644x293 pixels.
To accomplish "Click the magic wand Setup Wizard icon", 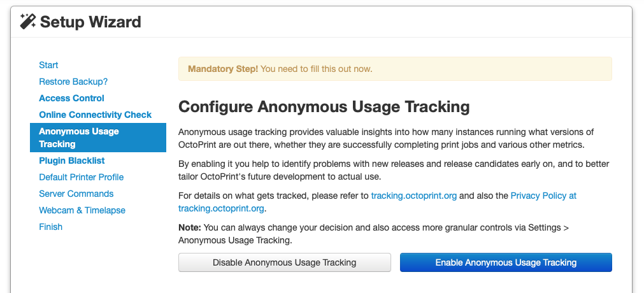I will click(28, 22).
